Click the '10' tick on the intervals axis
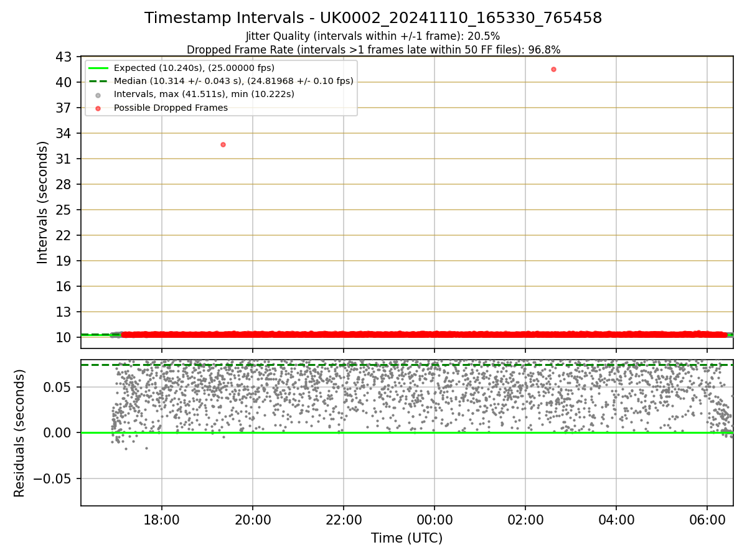This screenshot has height=560, width=747. click(x=65, y=337)
